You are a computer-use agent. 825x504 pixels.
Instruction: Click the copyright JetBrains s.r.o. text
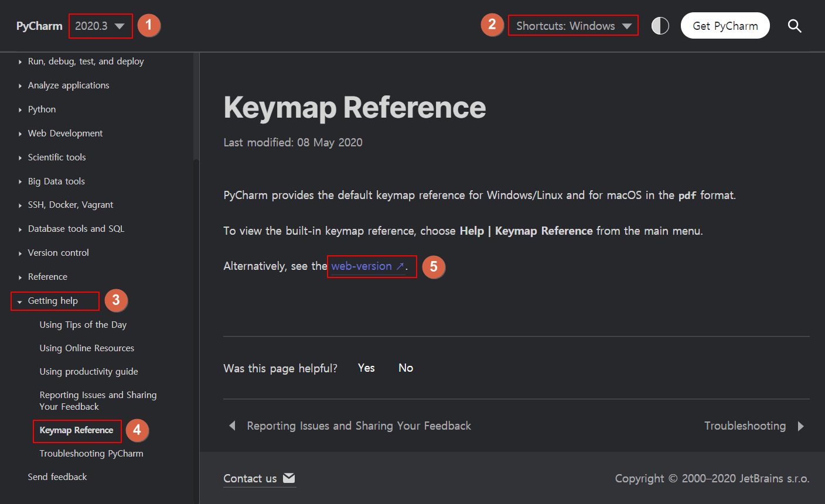(712, 478)
